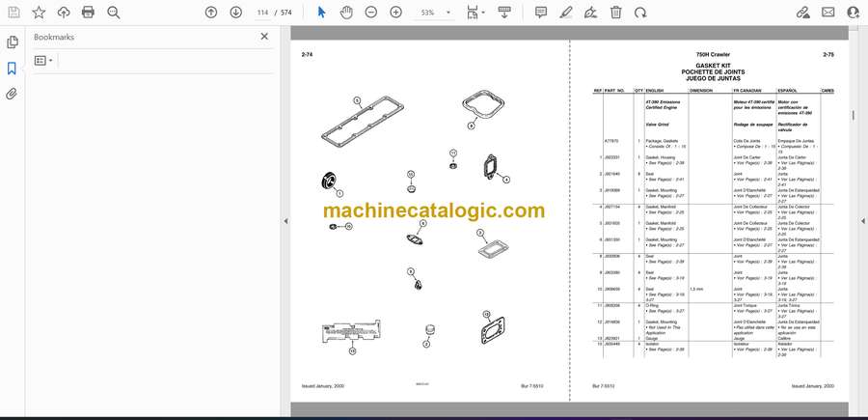The image size is (868, 420).
Task: Close the Bookmarks panel
Action: tap(264, 37)
